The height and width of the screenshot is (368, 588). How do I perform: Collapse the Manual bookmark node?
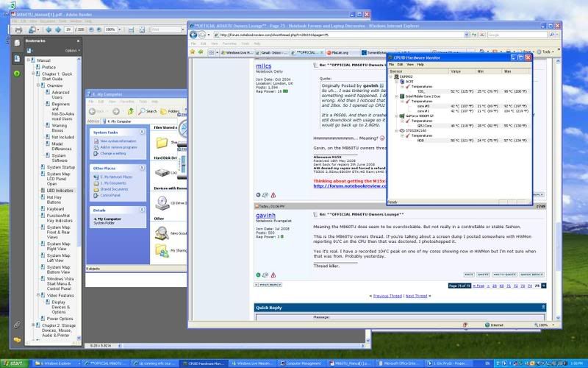coord(28,60)
